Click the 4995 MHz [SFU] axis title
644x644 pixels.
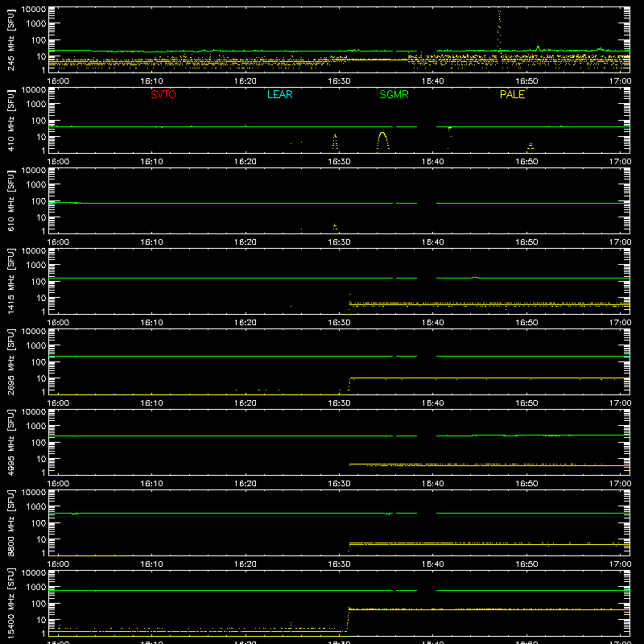[11, 442]
